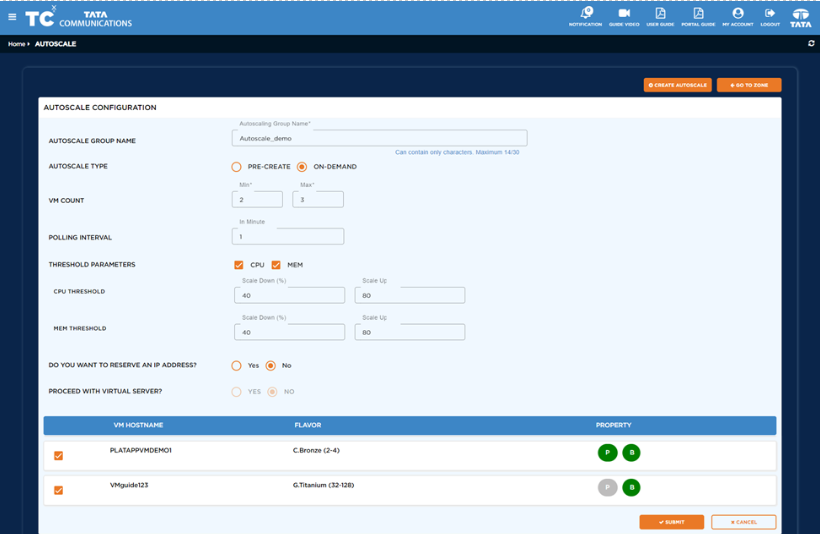The image size is (820, 534).
Task: Select the PRE-CREATE autoscale type
Action: coord(236,167)
